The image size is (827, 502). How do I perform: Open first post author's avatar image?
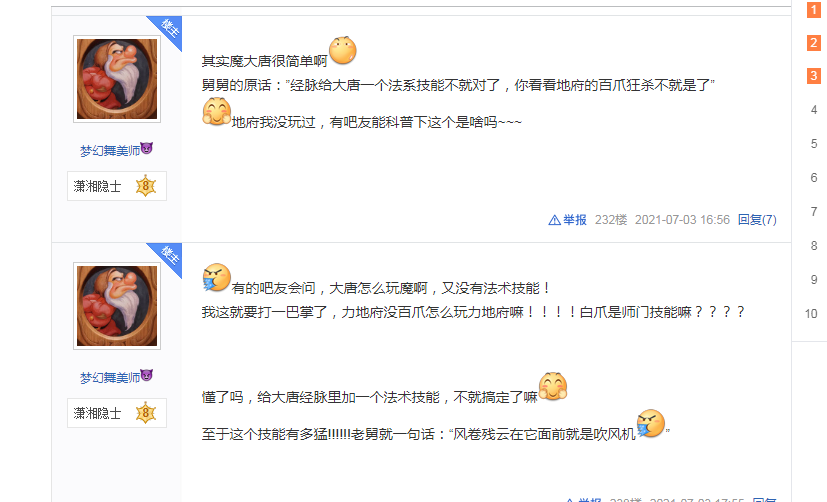[x=117, y=79]
